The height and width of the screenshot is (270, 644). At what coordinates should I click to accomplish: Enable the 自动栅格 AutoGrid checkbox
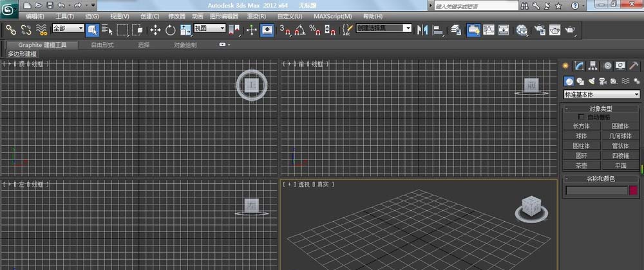tap(581, 117)
